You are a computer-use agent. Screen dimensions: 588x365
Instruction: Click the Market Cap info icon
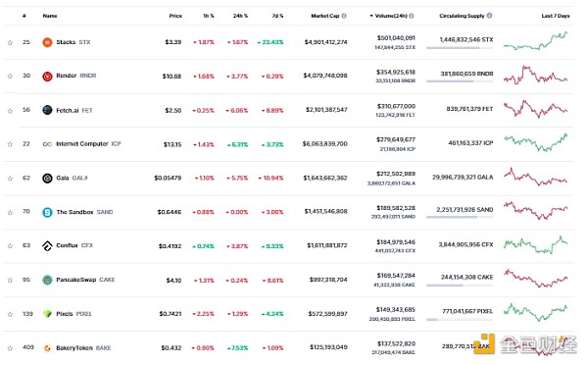(344, 16)
